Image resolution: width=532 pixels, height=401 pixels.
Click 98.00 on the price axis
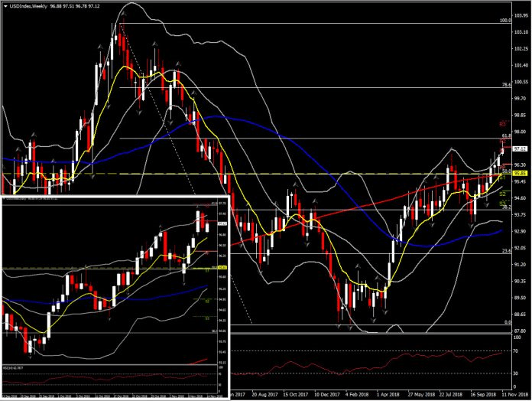click(521, 132)
